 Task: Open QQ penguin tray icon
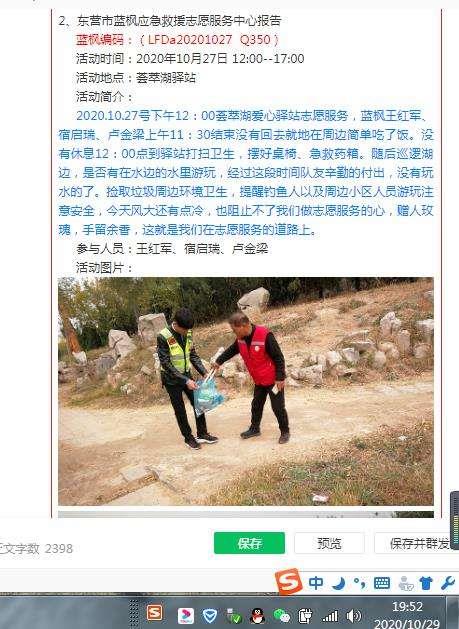[x=257, y=615]
